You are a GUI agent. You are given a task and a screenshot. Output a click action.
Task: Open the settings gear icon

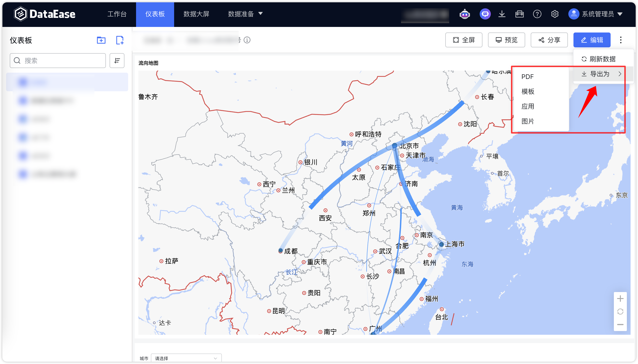555,14
